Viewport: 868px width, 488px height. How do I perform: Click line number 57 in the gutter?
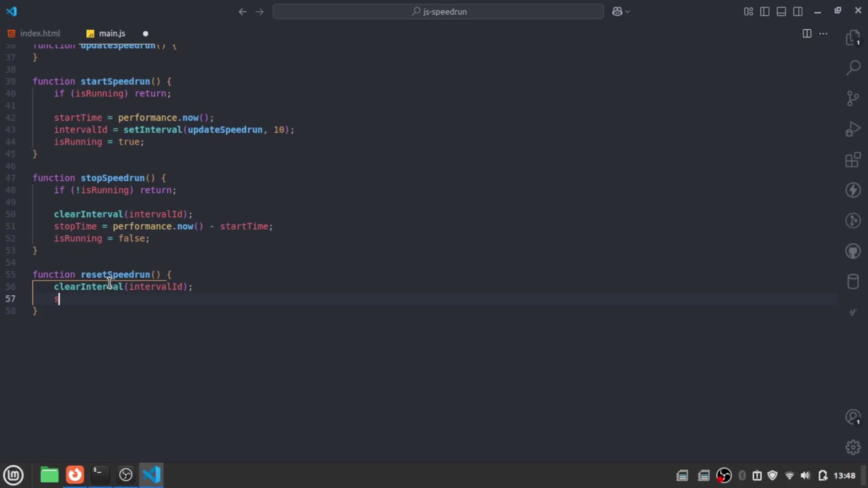point(11,299)
